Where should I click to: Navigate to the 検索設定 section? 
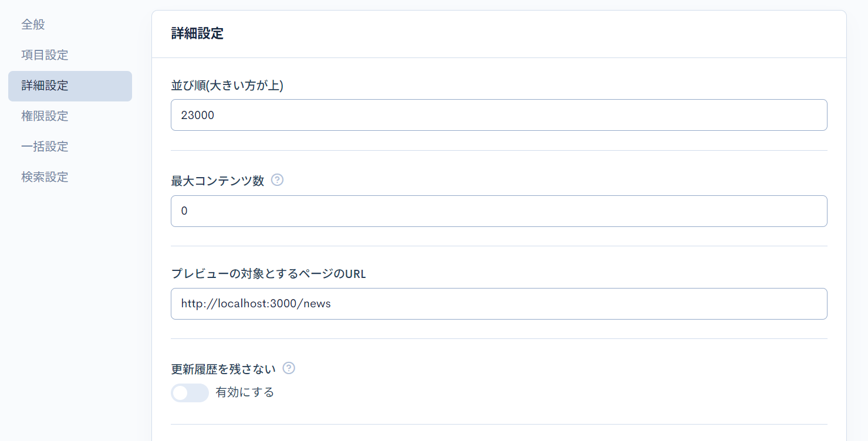[45, 177]
